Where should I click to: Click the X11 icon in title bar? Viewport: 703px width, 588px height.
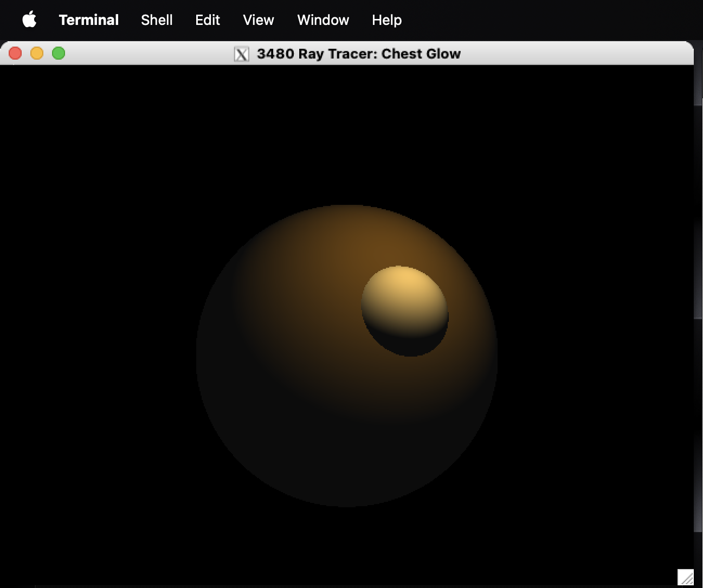tap(241, 54)
